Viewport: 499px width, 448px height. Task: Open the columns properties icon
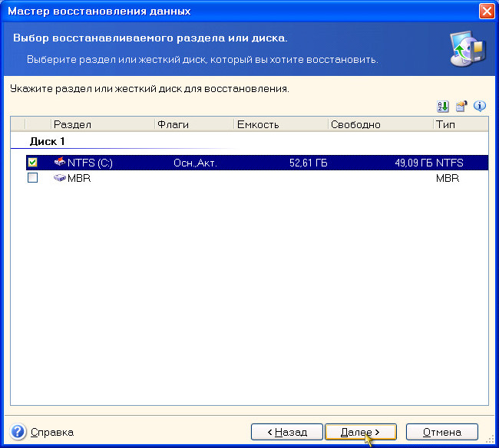tap(461, 107)
